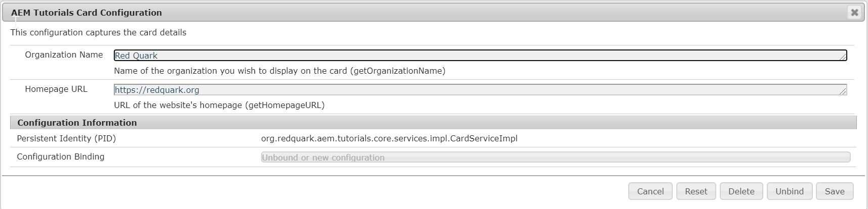Click the Homepage URL label
This screenshot has height=209, width=868.
click(x=56, y=89)
